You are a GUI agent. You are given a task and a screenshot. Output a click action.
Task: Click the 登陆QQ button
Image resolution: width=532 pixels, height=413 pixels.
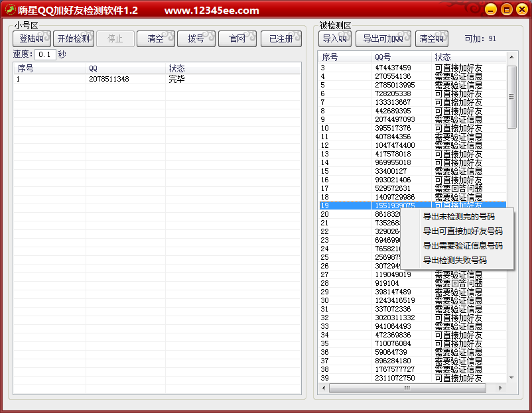click(32, 38)
